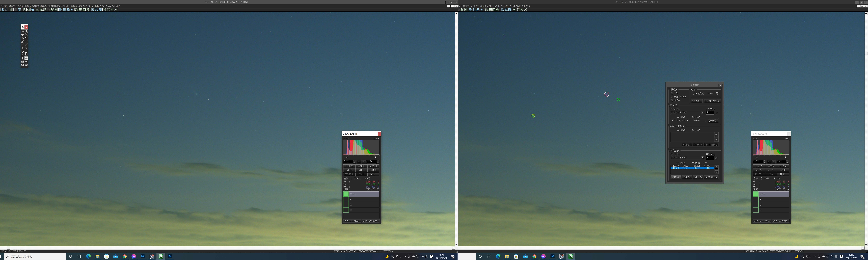The width and height of the screenshot is (868, 260).
Task: Toggle R channel box in right-screen channel palette
Action: [x=756, y=199]
